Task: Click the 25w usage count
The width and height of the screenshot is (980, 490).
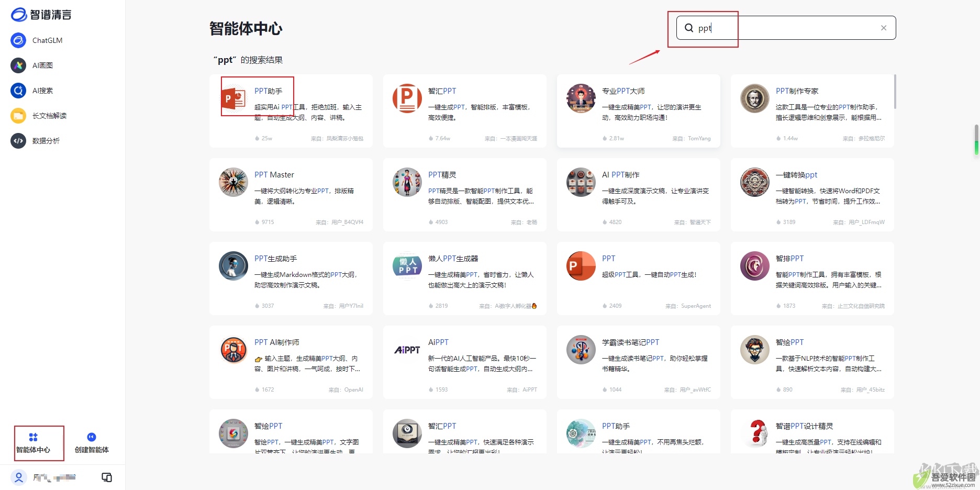Action: [x=267, y=139]
